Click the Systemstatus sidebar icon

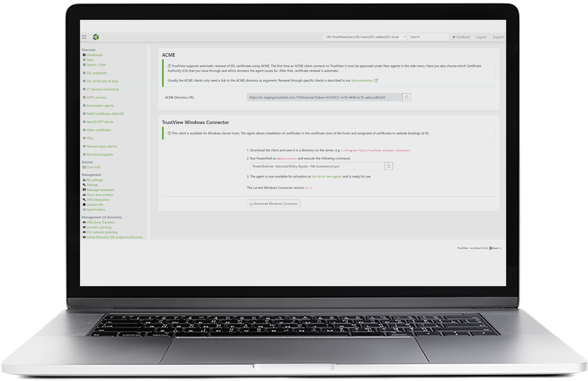pyautogui.click(x=84, y=209)
